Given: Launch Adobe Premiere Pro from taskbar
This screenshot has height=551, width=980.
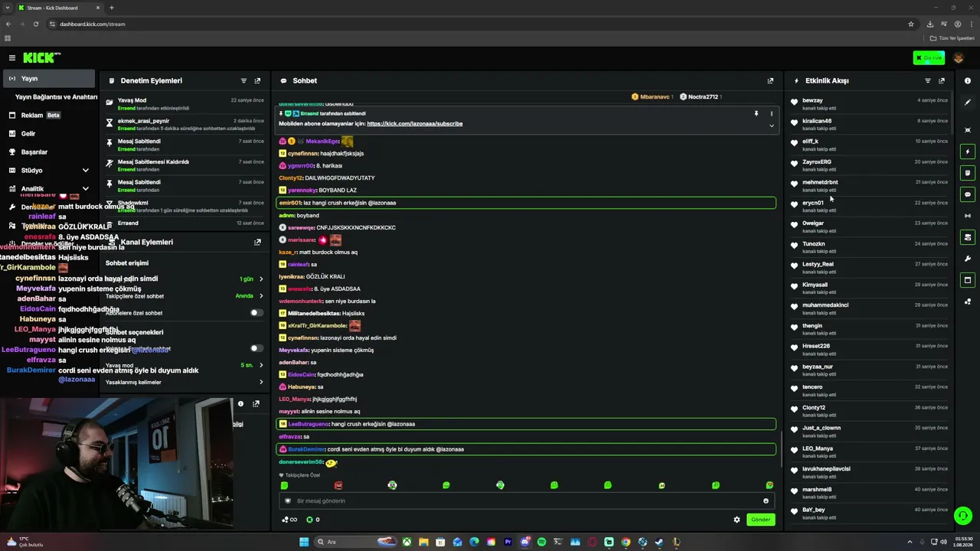Looking at the screenshot, I should coord(508,542).
